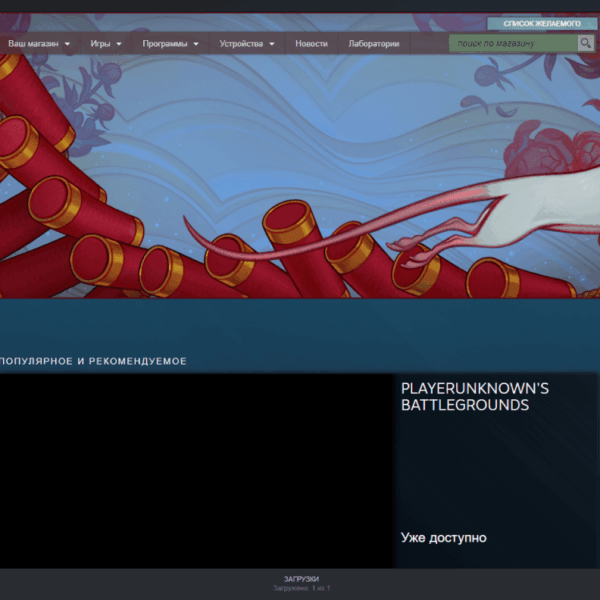Viewport: 600px width, 600px height.
Task: Open the PLAYERUNKNOWN'S BATTLEGROUNDS title
Action: (475, 397)
